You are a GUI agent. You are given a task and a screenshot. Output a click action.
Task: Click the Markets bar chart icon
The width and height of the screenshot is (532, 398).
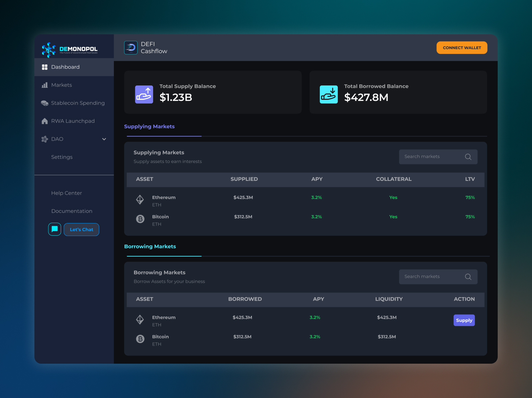pyautogui.click(x=45, y=85)
